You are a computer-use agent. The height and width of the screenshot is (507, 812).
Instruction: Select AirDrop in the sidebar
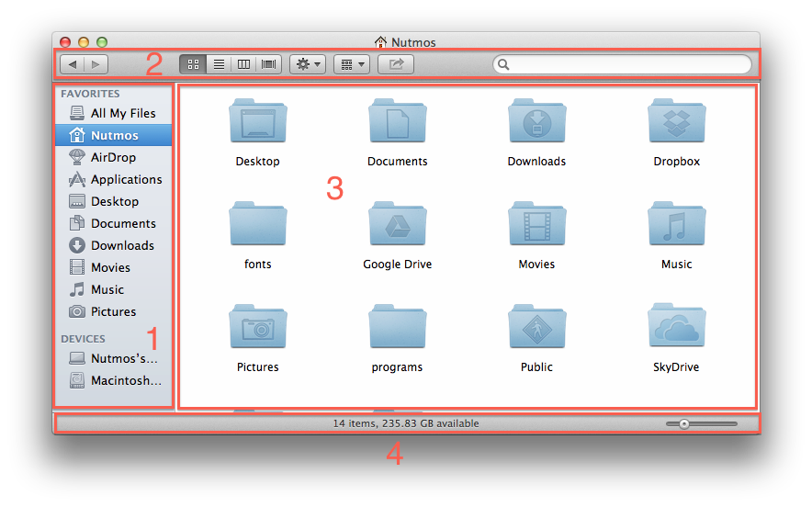pos(113,157)
